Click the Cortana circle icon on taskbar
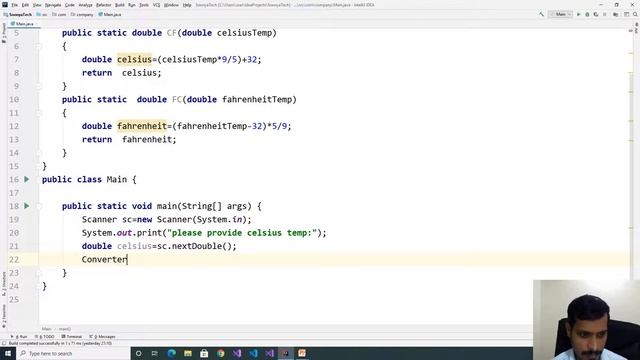 [x=138, y=353]
